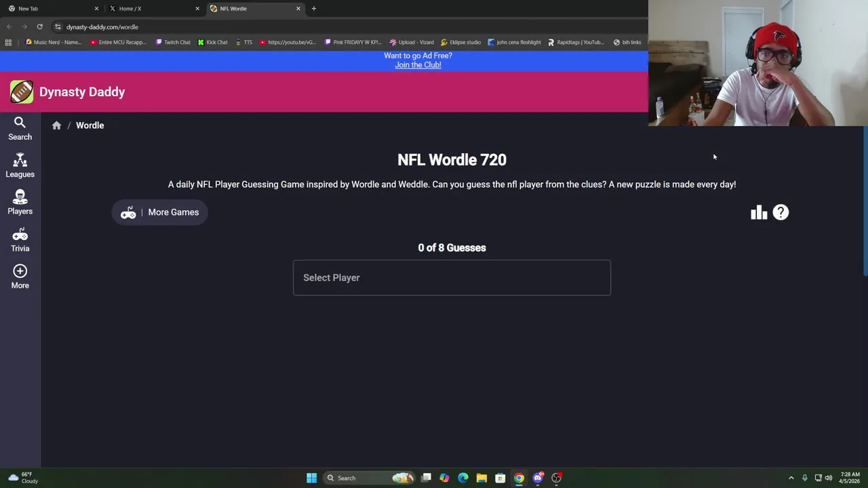Open Task View in the taskbar
This screenshot has height=488, width=868.
[x=426, y=478]
